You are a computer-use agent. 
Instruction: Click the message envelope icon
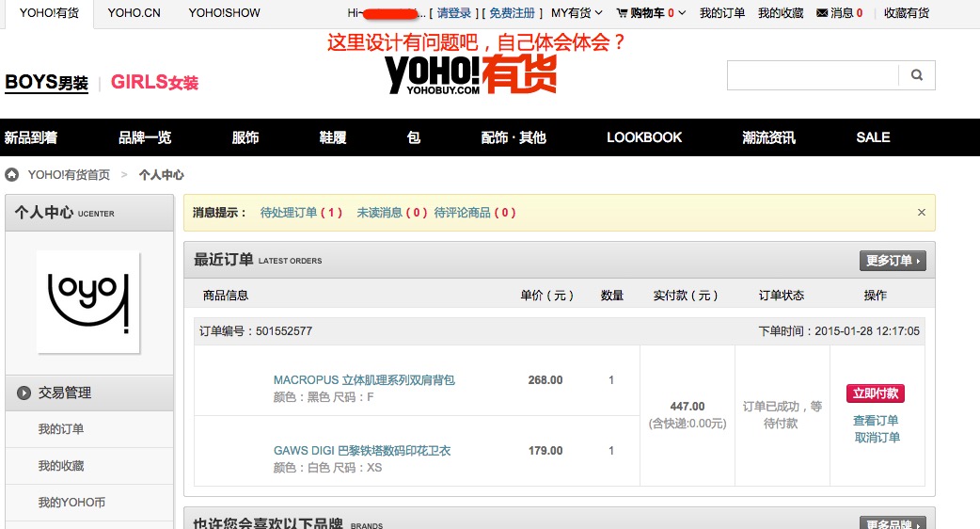click(822, 12)
